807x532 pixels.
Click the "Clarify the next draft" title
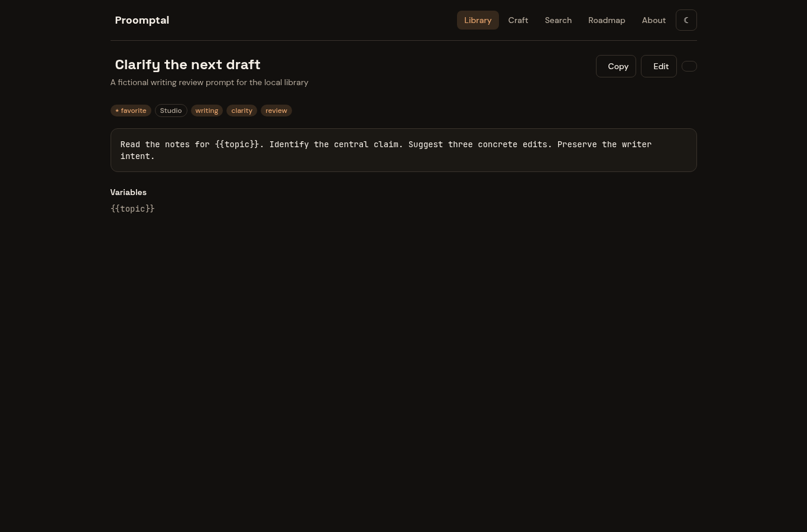187,64
